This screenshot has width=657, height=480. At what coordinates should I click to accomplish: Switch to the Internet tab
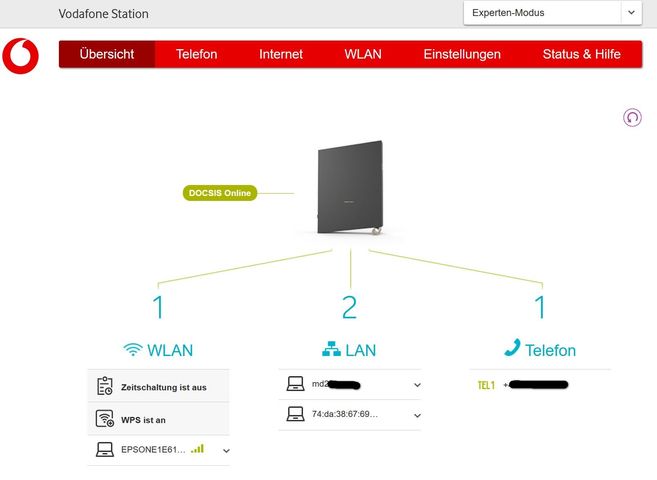click(281, 54)
